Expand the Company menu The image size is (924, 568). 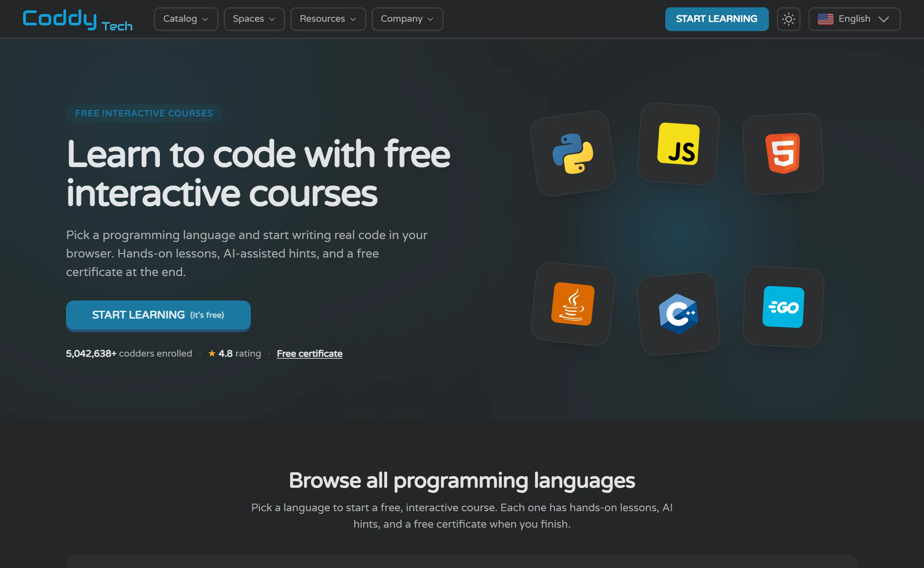[x=407, y=19]
